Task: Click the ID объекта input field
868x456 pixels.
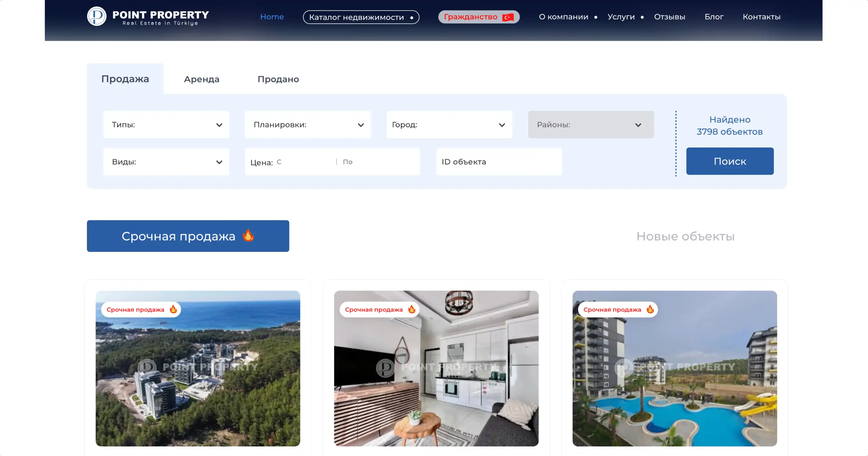Action: 499,162
